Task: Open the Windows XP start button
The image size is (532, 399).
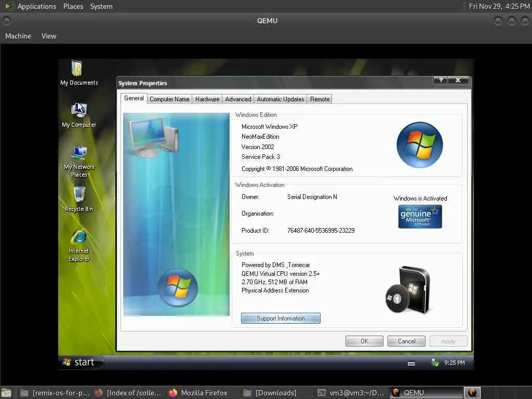Action: coord(81,362)
